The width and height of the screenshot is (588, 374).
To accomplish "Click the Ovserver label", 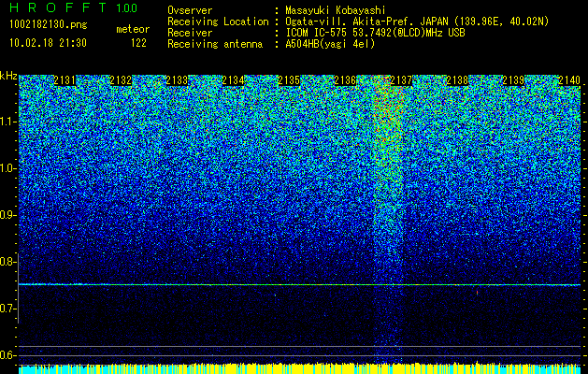I will coord(190,10).
